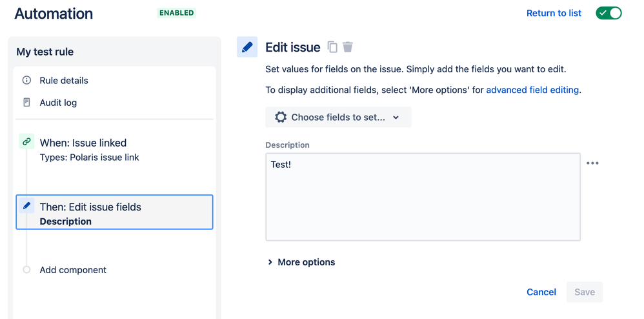This screenshot has height=319, width=644.
Task: Click inside the Description text area
Action: (x=423, y=197)
